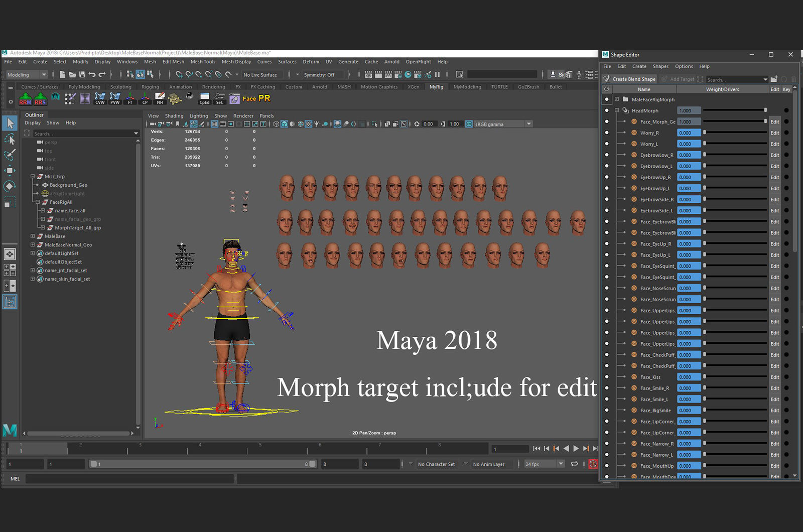This screenshot has height=532, width=803.
Task: Open the CpEd shelf tool
Action: pyautogui.click(x=204, y=98)
